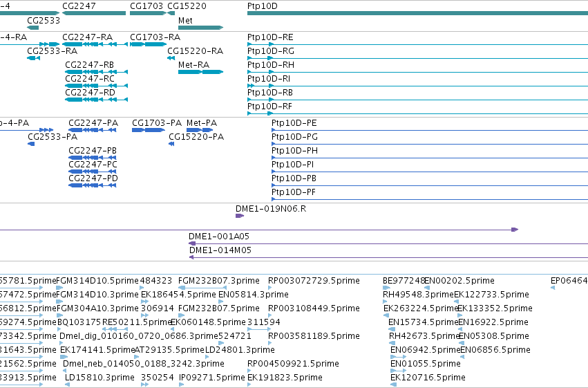The height and width of the screenshot is (388, 588).
Task: Select protein CG2247-PB
Action: point(93,158)
